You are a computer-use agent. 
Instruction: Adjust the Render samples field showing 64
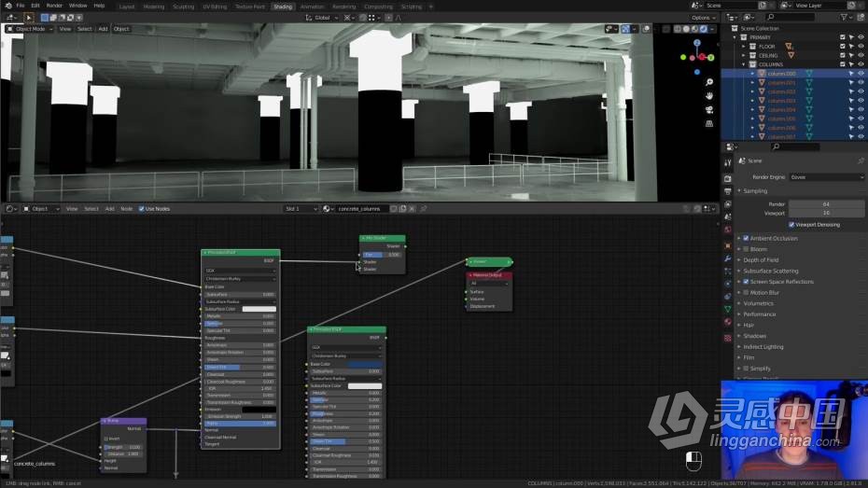coord(827,204)
